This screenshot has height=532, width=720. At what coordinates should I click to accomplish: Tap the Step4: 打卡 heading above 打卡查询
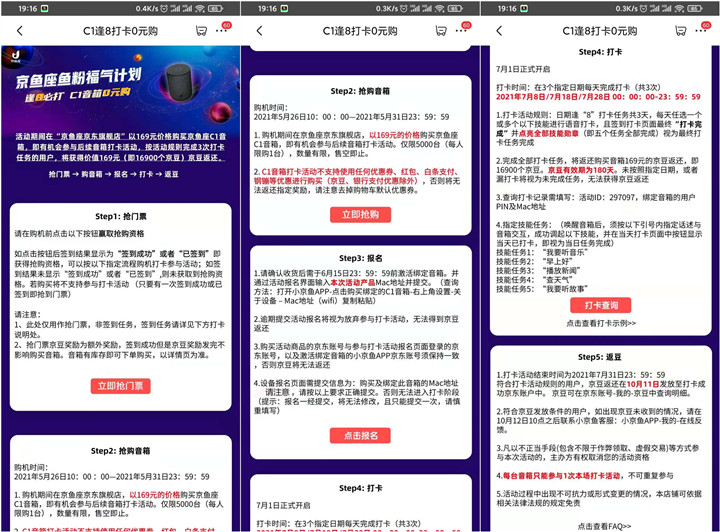(600, 52)
